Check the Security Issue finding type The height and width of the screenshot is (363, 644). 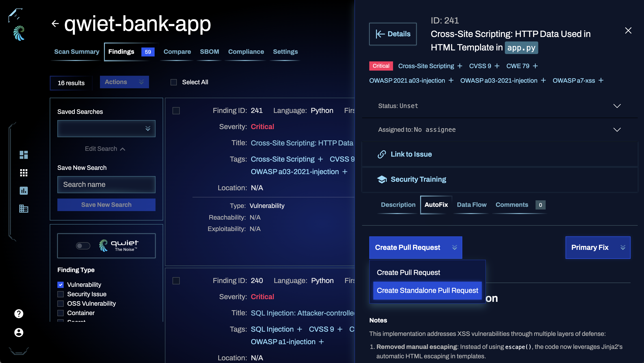point(61,294)
